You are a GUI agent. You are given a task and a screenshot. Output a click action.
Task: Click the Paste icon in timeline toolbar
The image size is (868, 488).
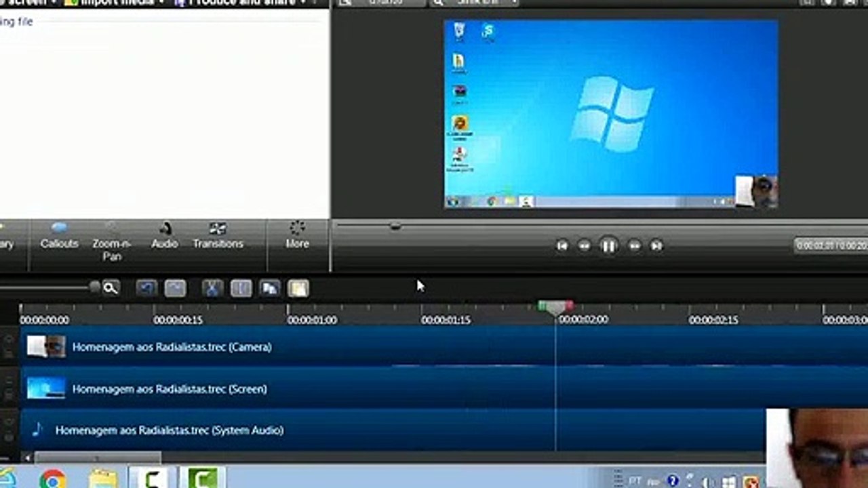[x=298, y=288]
